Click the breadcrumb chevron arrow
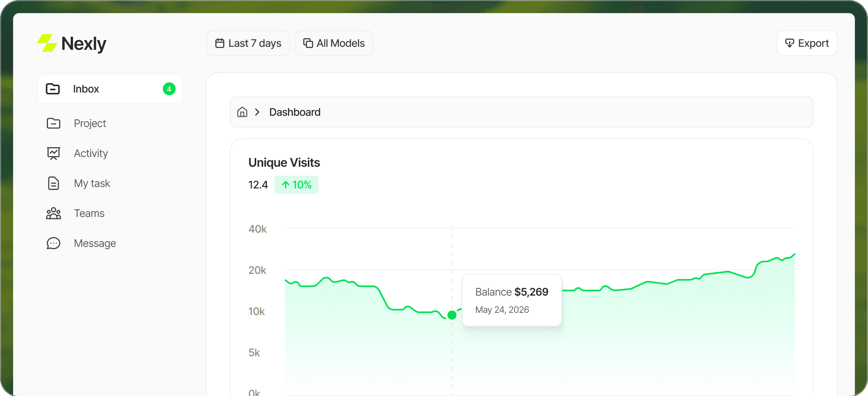This screenshot has height=396, width=868. pyautogui.click(x=257, y=112)
